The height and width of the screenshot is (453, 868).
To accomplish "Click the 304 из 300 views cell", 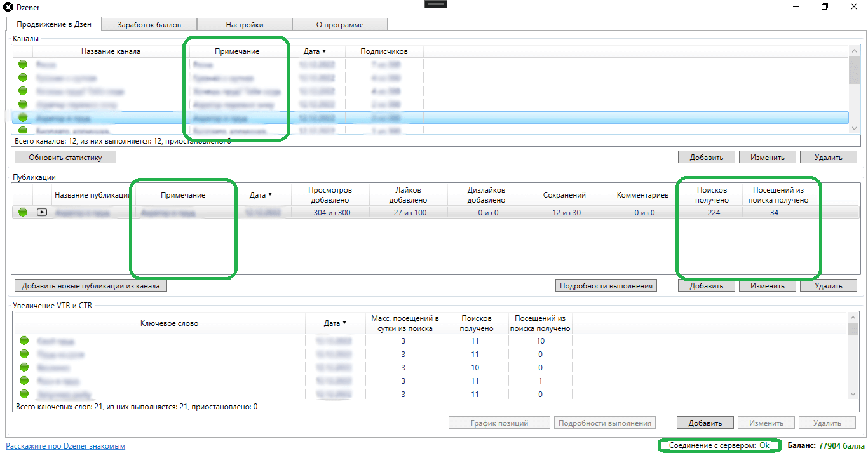I will coord(332,213).
